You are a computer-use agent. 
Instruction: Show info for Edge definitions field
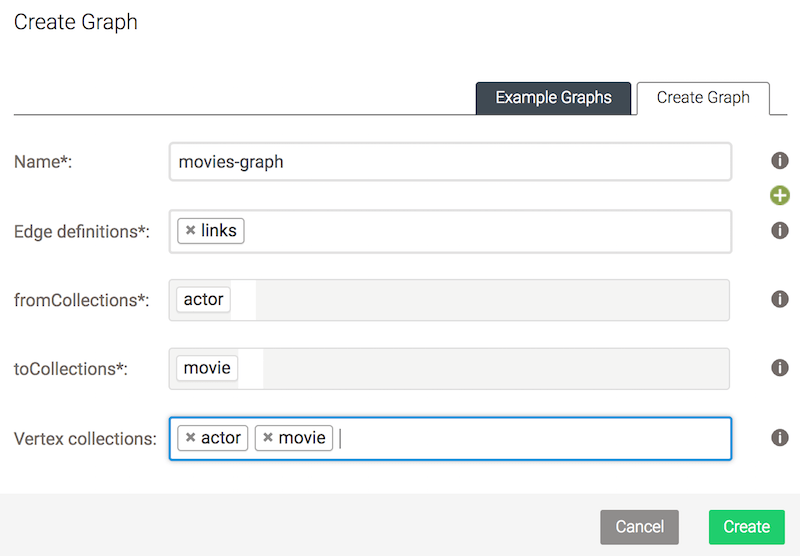[x=780, y=230]
